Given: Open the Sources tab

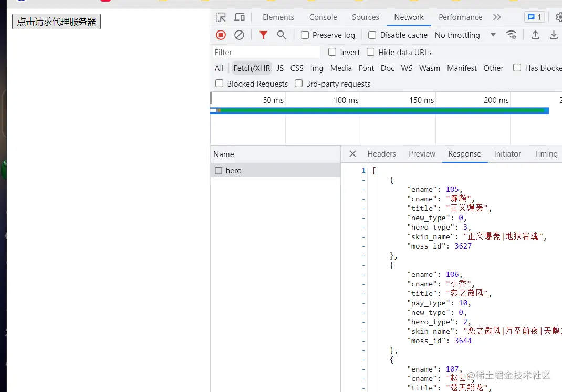Looking at the screenshot, I should click(365, 17).
